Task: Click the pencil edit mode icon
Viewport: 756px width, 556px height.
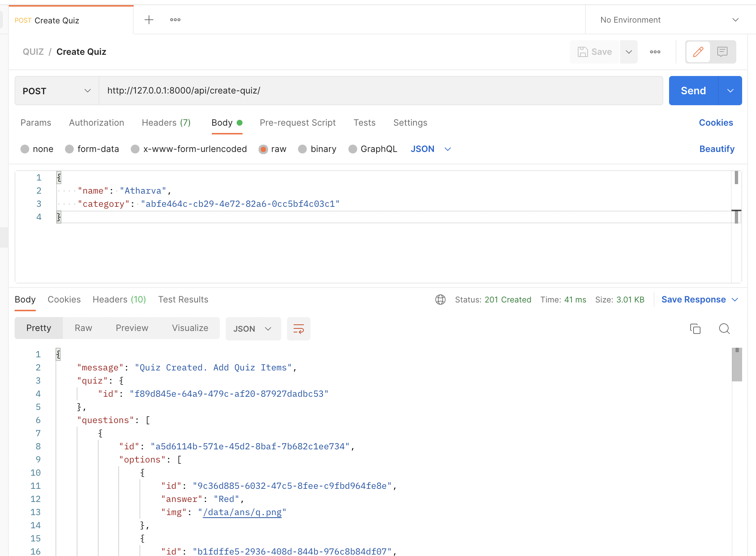Action: point(698,52)
